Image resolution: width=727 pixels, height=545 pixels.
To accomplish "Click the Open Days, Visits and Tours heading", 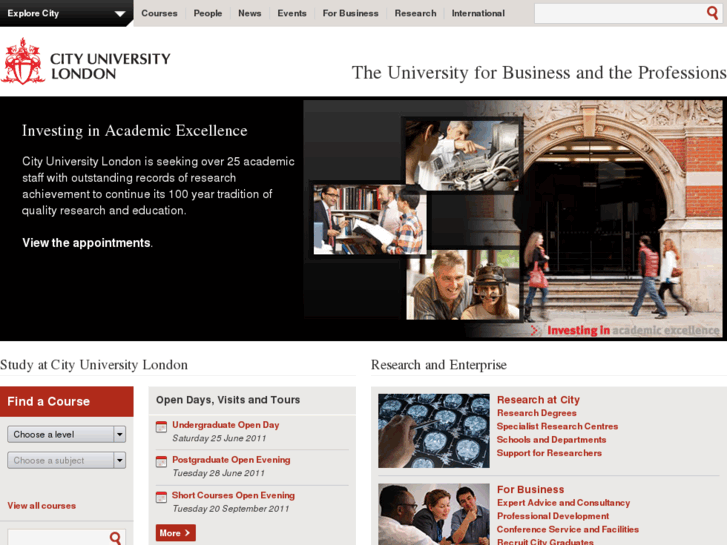I will point(228,400).
